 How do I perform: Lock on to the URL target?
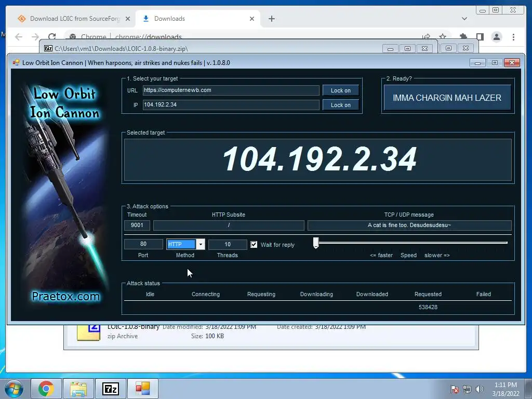[341, 90]
